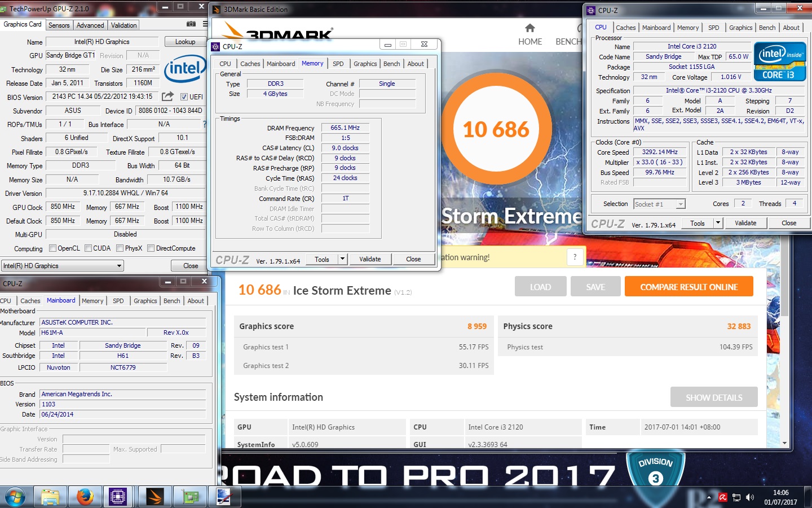
Task: Toggle the OpenCL checkbox
Action: point(52,248)
